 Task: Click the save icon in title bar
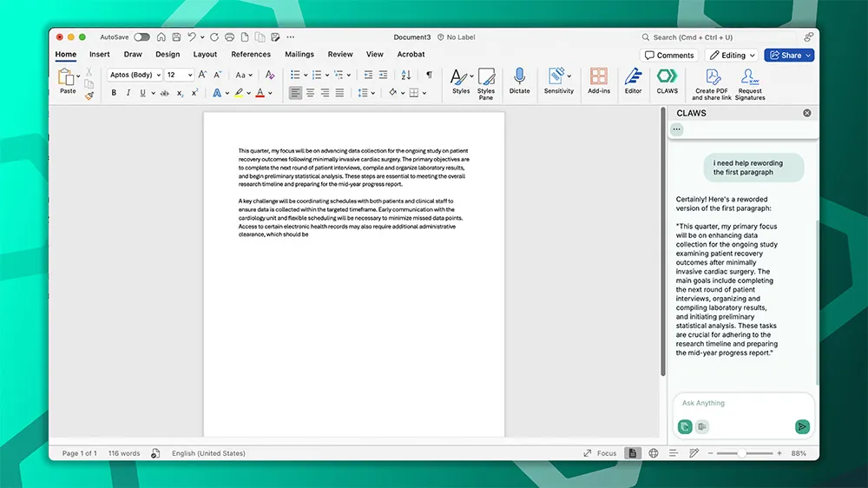point(176,37)
